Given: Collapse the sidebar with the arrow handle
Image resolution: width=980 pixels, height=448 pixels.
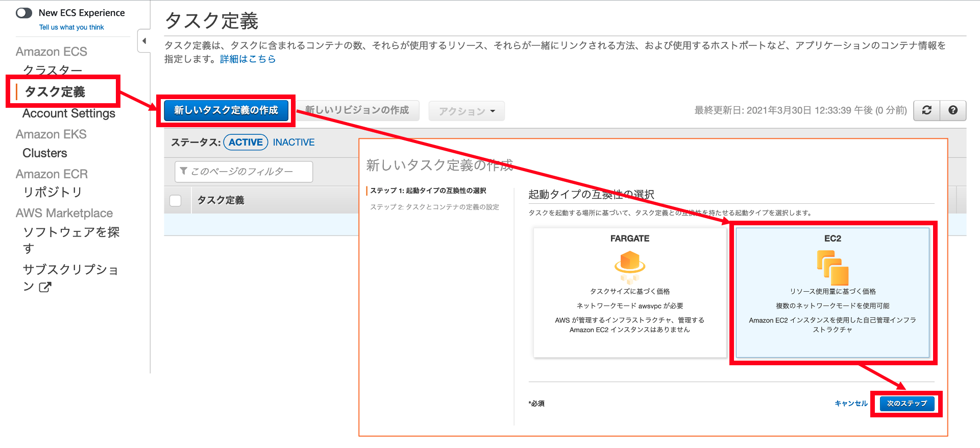Looking at the screenshot, I should pyautogui.click(x=144, y=41).
